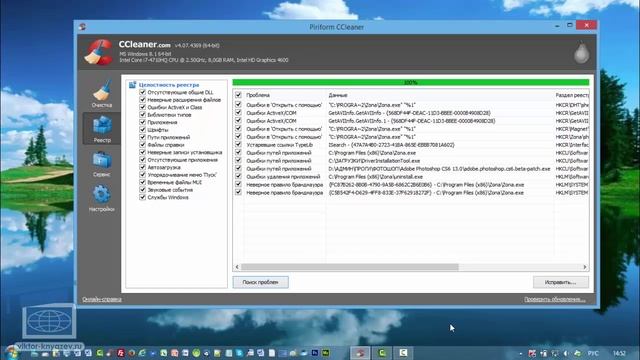The width and height of the screenshot is (640, 360).
Task: Activate the green C taskbar button
Action: pyautogui.click(x=382, y=353)
